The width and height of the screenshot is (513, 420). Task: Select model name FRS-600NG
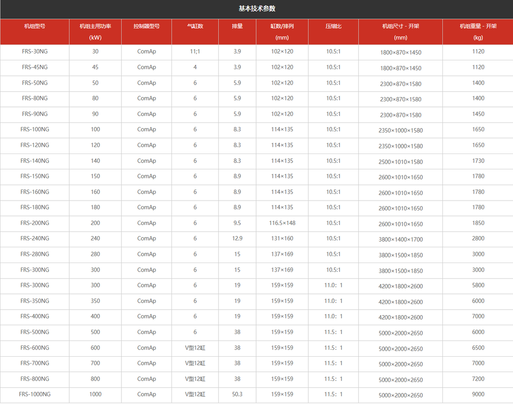(x=35, y=348)
